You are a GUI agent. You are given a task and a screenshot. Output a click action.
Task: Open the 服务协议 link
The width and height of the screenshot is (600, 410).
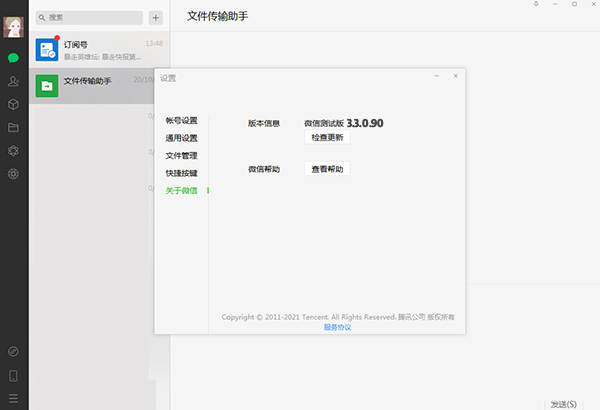tap(337, 327)
